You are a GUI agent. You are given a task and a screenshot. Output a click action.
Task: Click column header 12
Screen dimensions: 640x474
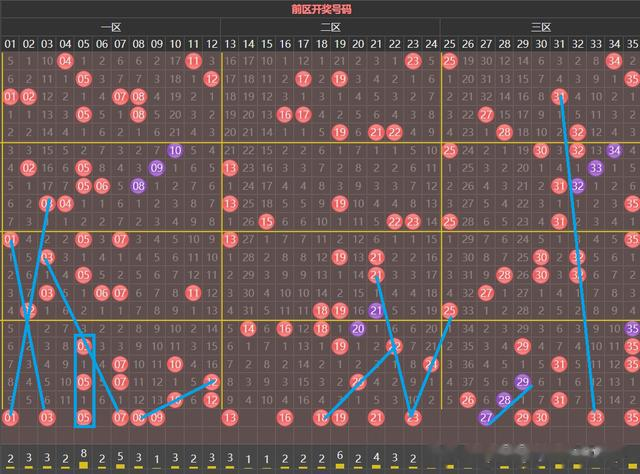point(211,44)
